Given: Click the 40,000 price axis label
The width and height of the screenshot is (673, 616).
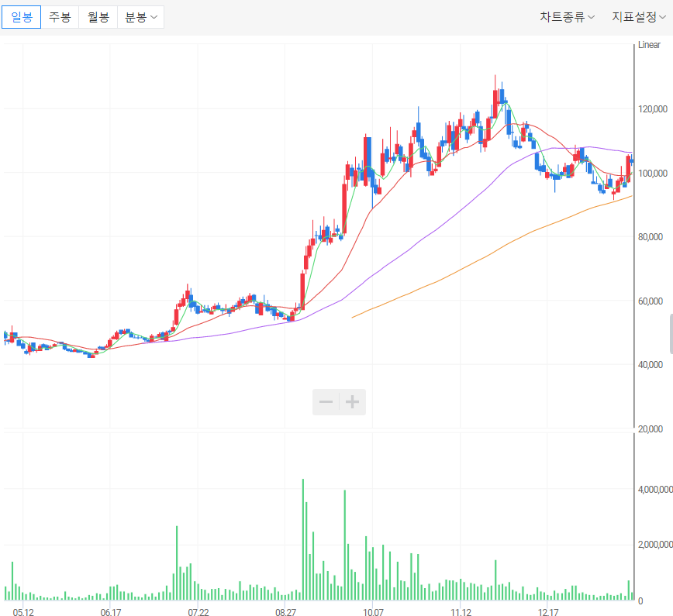Looking at the screenshot, I should [651, 365].
